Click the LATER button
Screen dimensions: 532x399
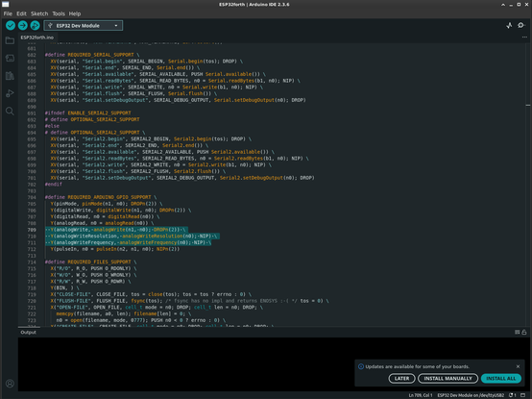pyautogui.click(x=401, y=378)
